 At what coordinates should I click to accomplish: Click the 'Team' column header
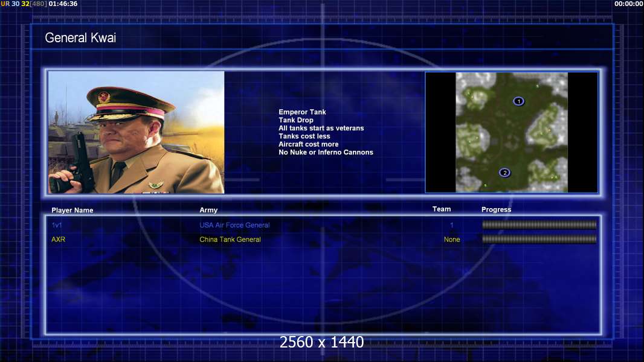click(x=442, y=209)
